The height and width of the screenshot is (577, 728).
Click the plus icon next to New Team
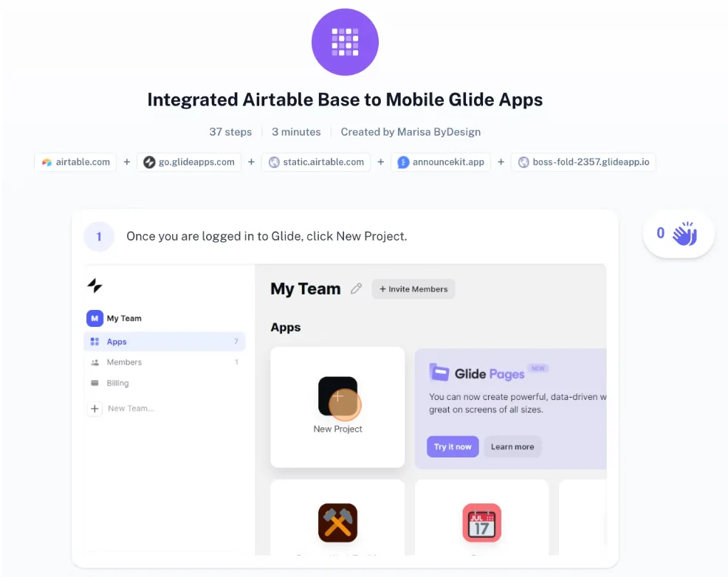coord(95,407)
